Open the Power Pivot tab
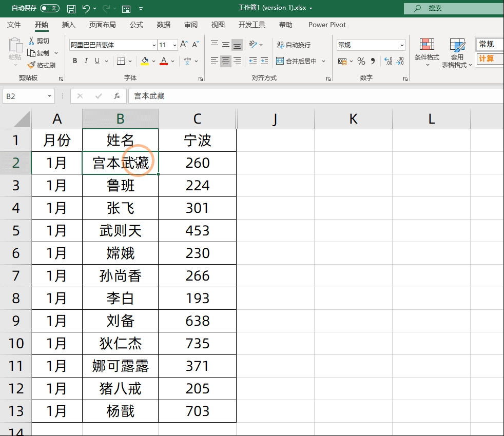 coord(327,25)
